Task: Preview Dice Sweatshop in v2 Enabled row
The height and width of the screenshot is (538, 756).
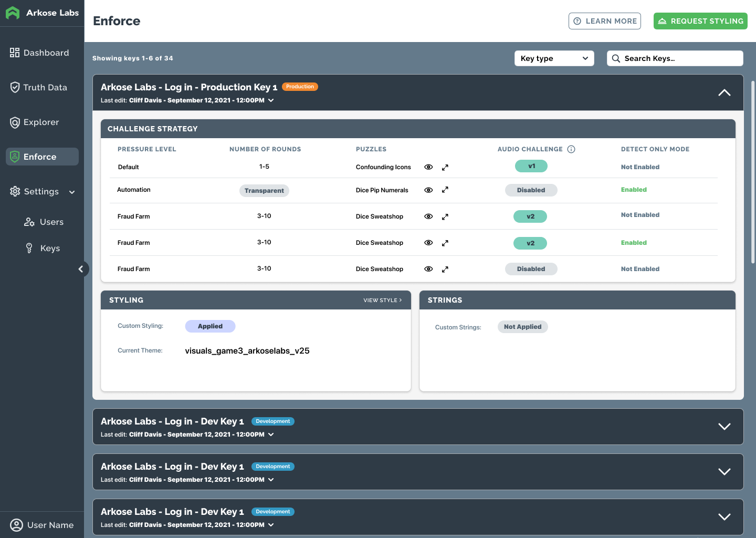Action: [x=428, y=243]
